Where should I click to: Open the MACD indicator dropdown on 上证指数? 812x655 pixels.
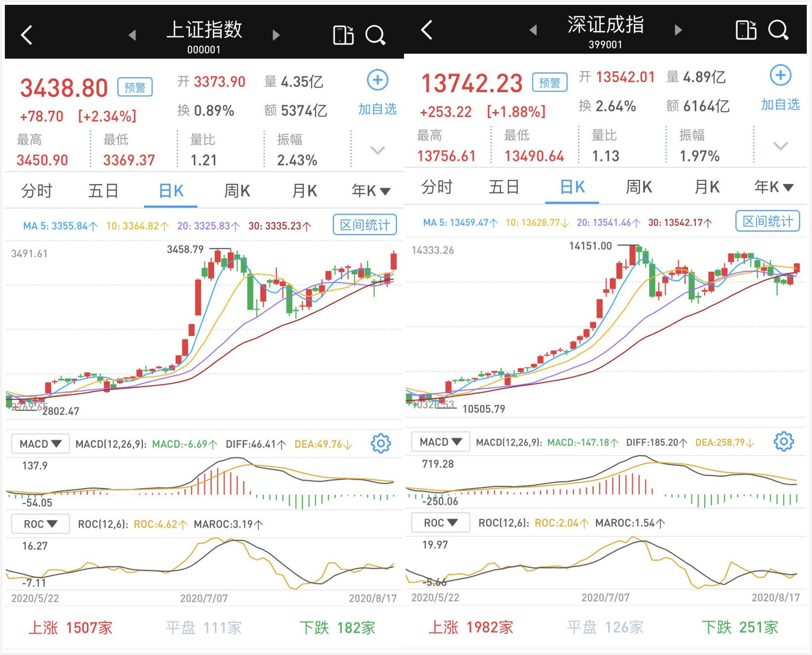click(x=40, y=443)
